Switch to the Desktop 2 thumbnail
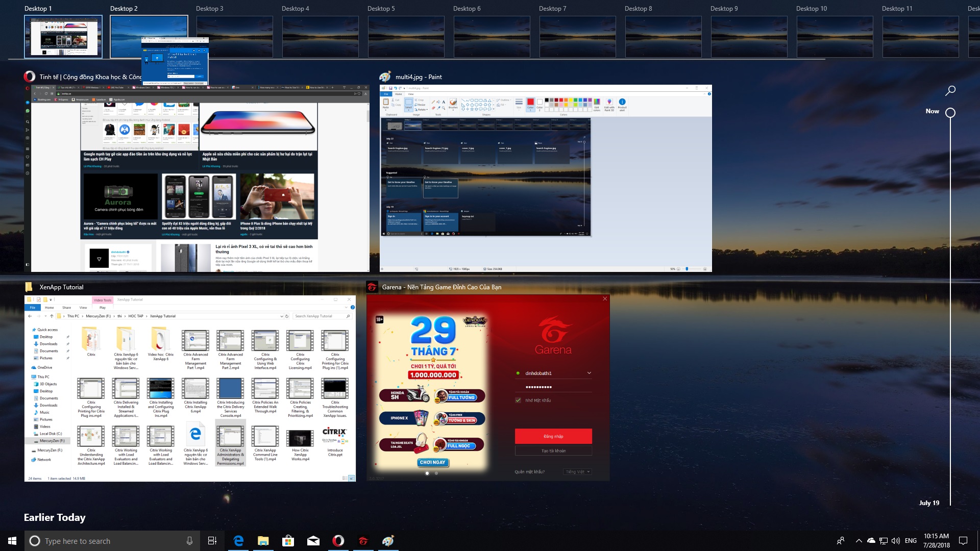Screen dimensions: 980x551 pyautogui.click(x=149, y=37)
